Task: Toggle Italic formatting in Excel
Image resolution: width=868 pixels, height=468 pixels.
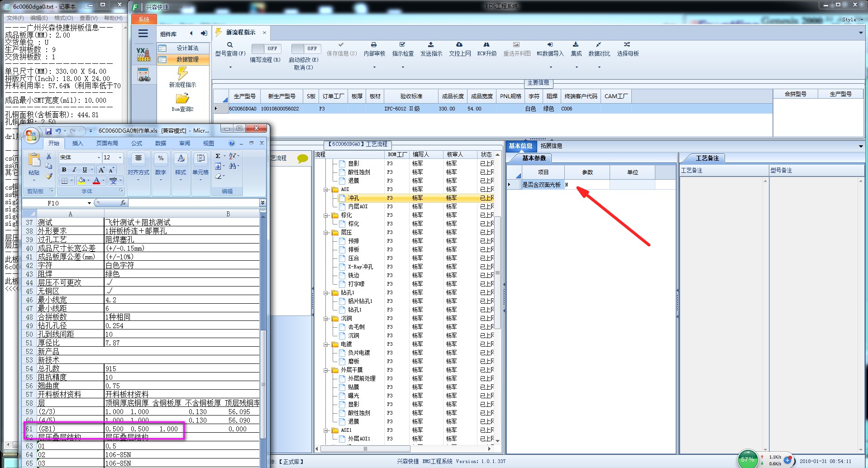Action: click(x=74, y=169)
